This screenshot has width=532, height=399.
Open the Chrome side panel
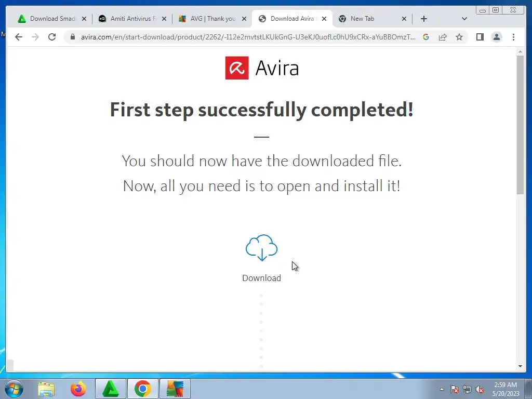tap(480, 37)
